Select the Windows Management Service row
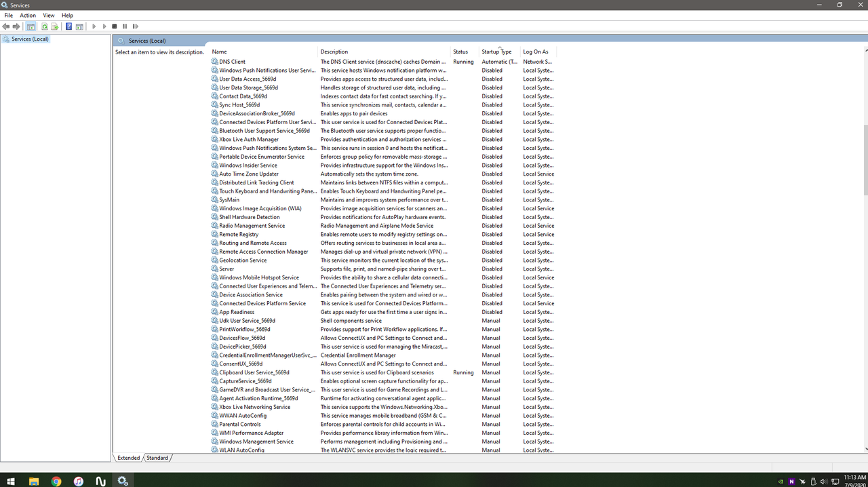The height and width of the screenshot is (487, 868). click(x=383, y=442)
